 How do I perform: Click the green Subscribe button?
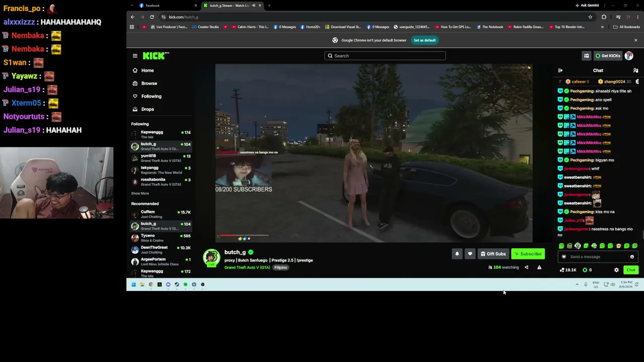tap(528, 254)
